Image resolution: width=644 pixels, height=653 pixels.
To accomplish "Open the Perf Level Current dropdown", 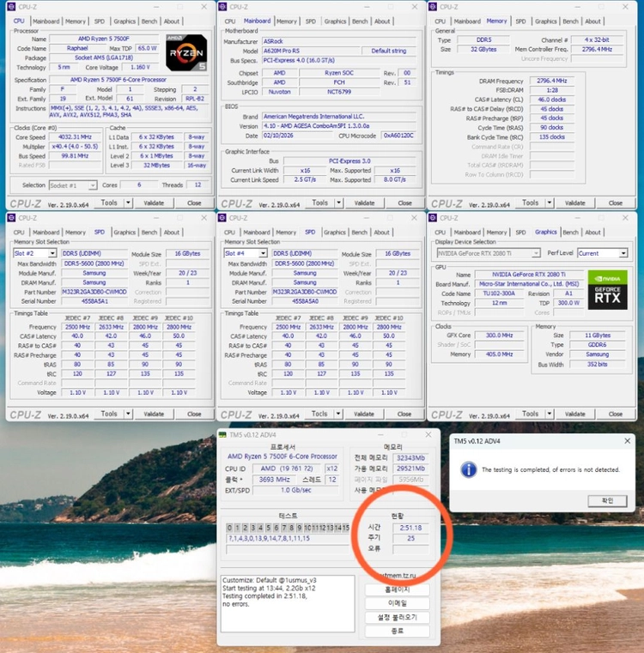I will (623, 253).
